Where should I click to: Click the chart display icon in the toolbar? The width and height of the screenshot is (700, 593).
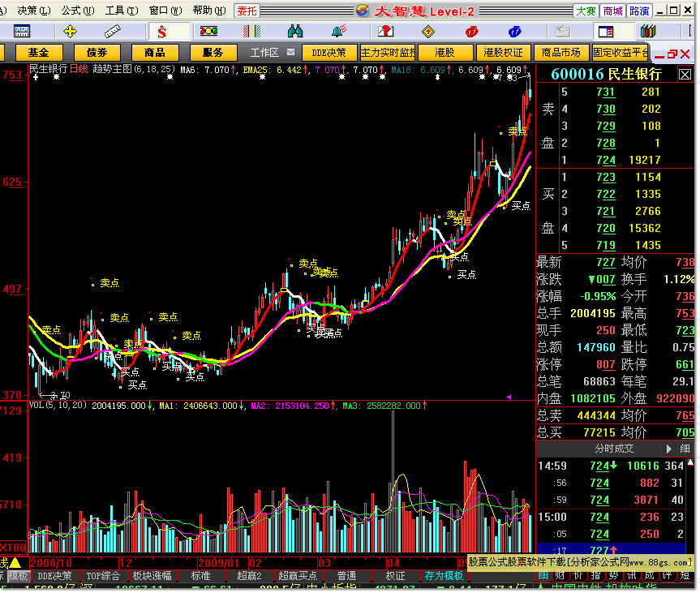[21, 32]
